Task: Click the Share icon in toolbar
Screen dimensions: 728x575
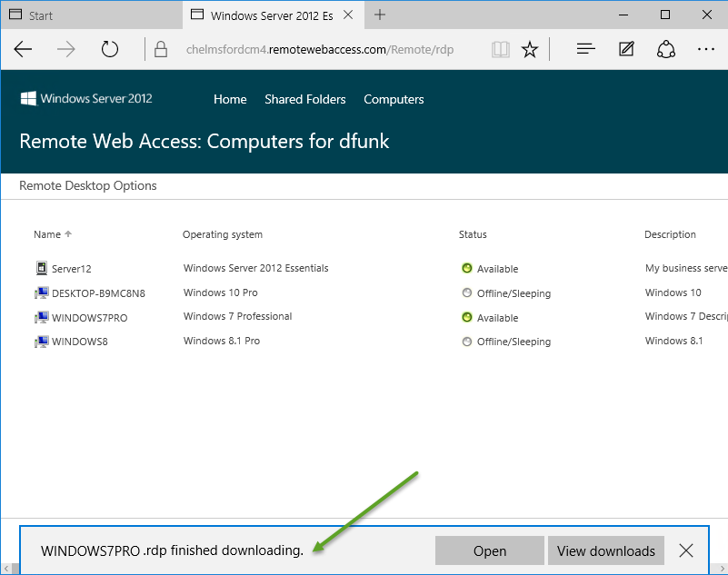Action: pyautogui.click(x=666, y=49)
